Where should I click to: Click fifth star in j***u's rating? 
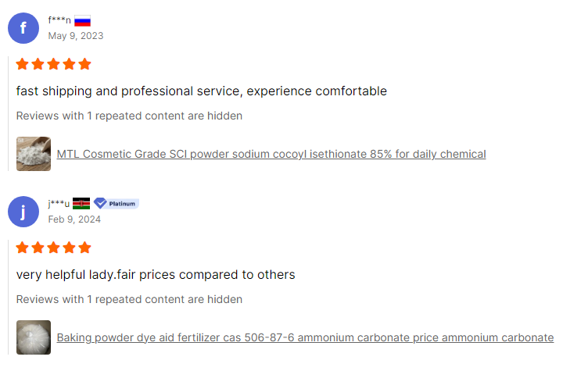[x=84, y=248]
